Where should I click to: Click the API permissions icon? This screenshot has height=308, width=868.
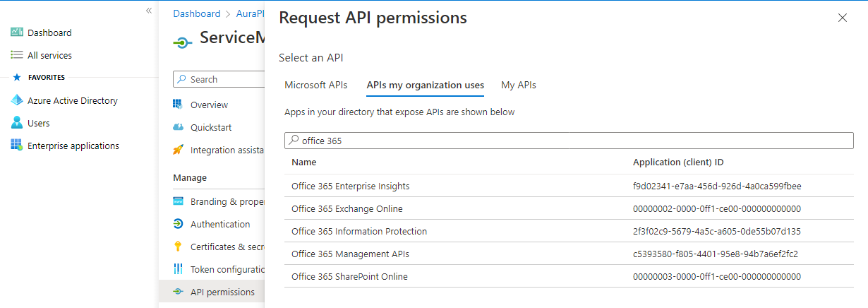click(x=178, y=292)
